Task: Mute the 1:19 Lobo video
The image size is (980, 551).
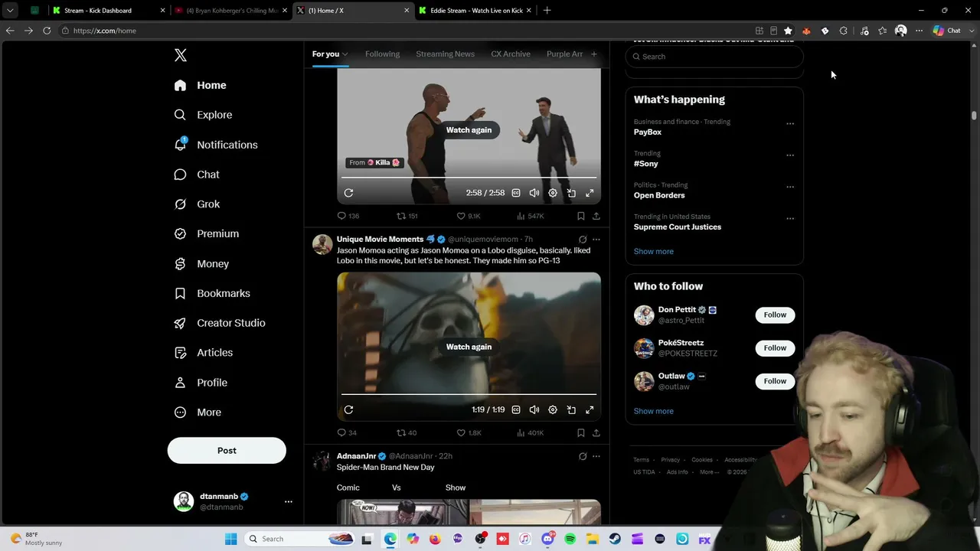Action: coord(534,409)
